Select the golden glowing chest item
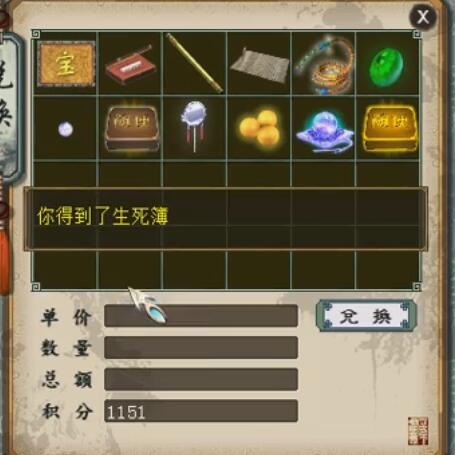Viewport: 455px width, 455px height. (389, 128)
